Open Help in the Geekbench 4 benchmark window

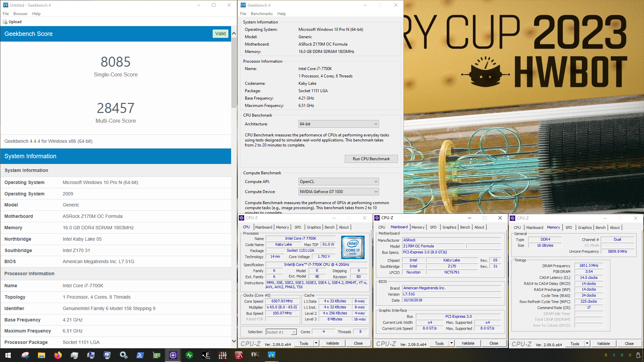(281, 14)
